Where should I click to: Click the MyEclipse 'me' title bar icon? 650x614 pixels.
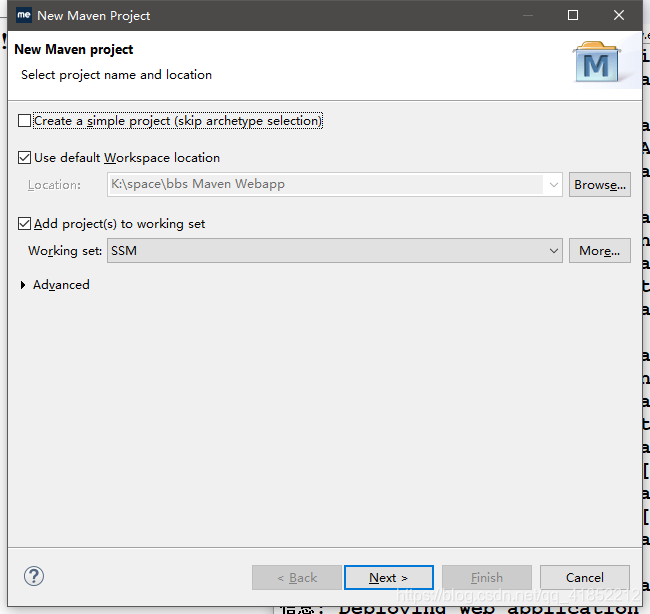(x=24, y=15)
